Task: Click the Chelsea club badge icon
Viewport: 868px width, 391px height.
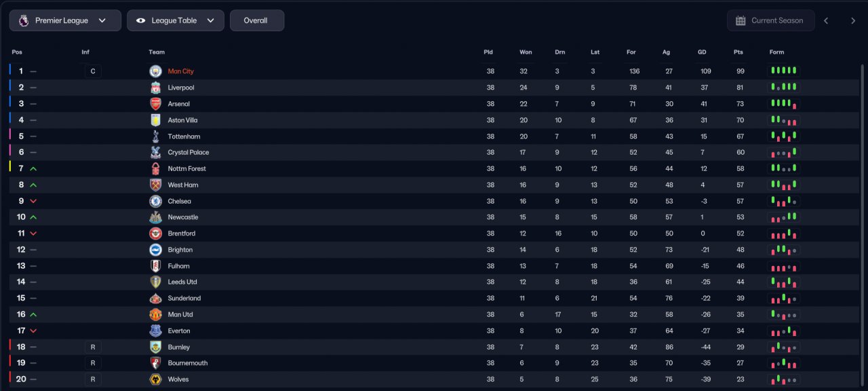Action: 156,201
